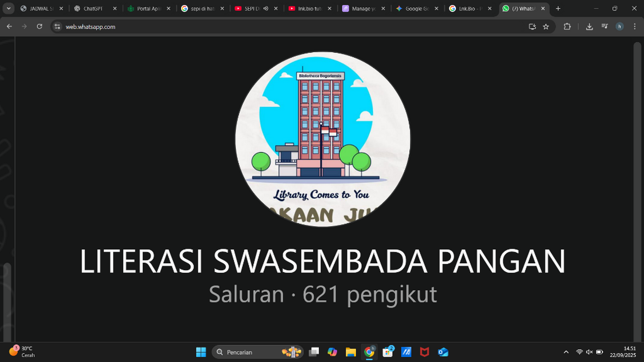Open the media controls button
The width and height of the screenshot is (644, 362).
(605, 27)
